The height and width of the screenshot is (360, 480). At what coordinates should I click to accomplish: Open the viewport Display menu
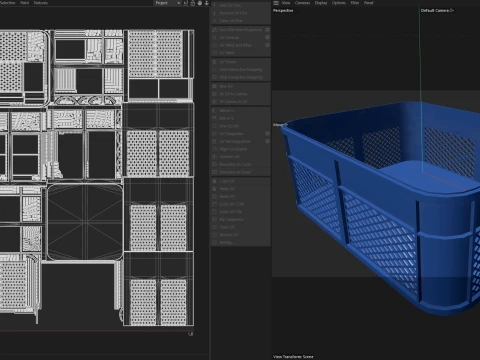[x=321, y=3]
